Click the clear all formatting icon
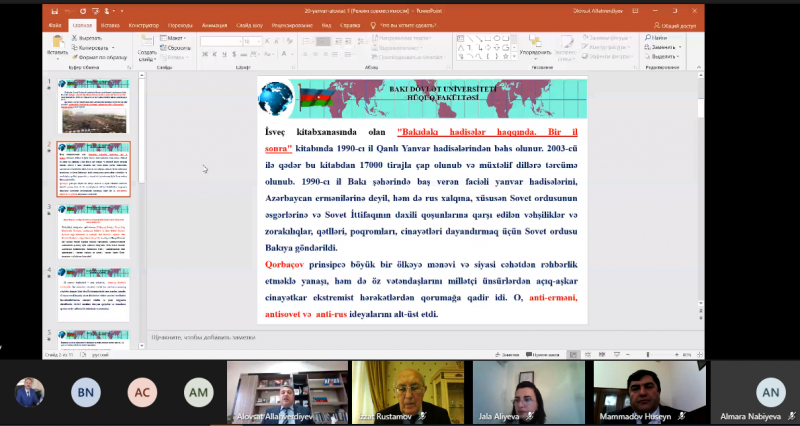This screenshot has width=800, height=426. coord(289,41)
